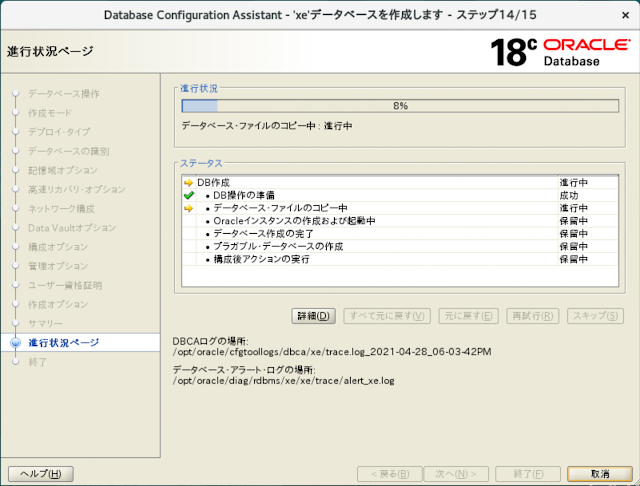640x486 pixels.
Task: Click the 進行状況ページ step bullet in sidebar
Action: point(15,343)
